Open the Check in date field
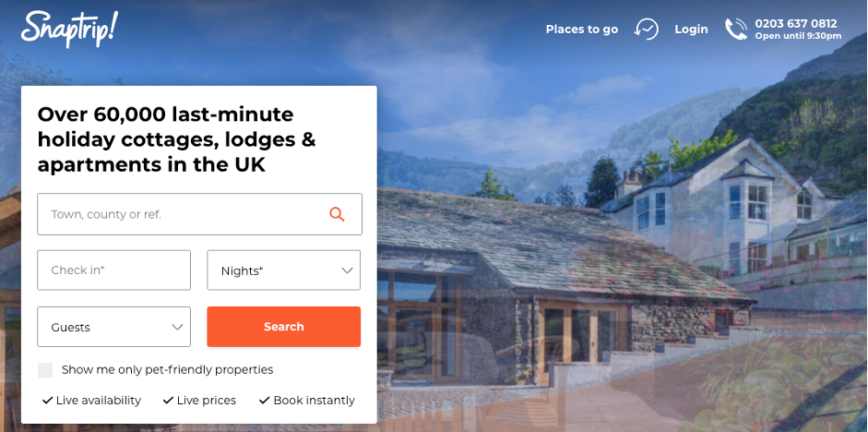This screenshot has height=432, width=868. tap(114, 270)
